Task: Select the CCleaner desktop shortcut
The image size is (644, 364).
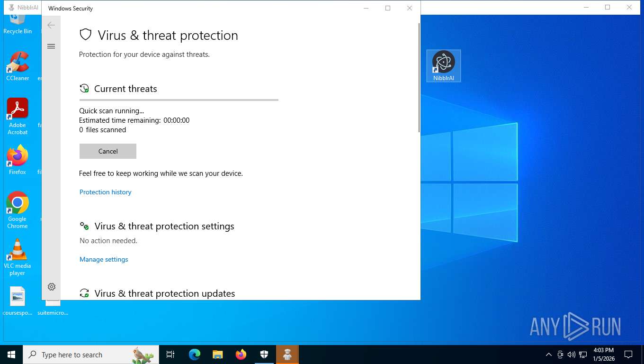Action: point(18,66)
